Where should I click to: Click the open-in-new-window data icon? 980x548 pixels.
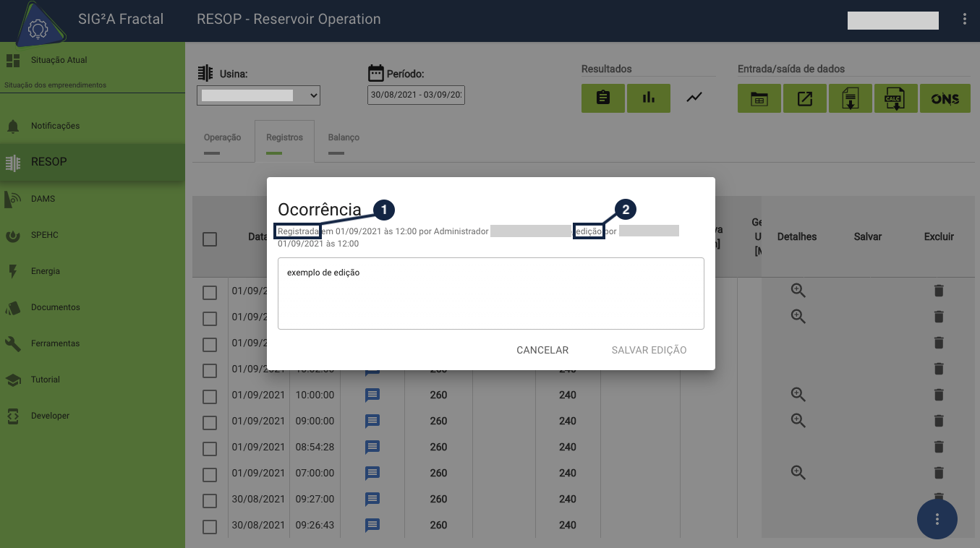pos(804,98)
